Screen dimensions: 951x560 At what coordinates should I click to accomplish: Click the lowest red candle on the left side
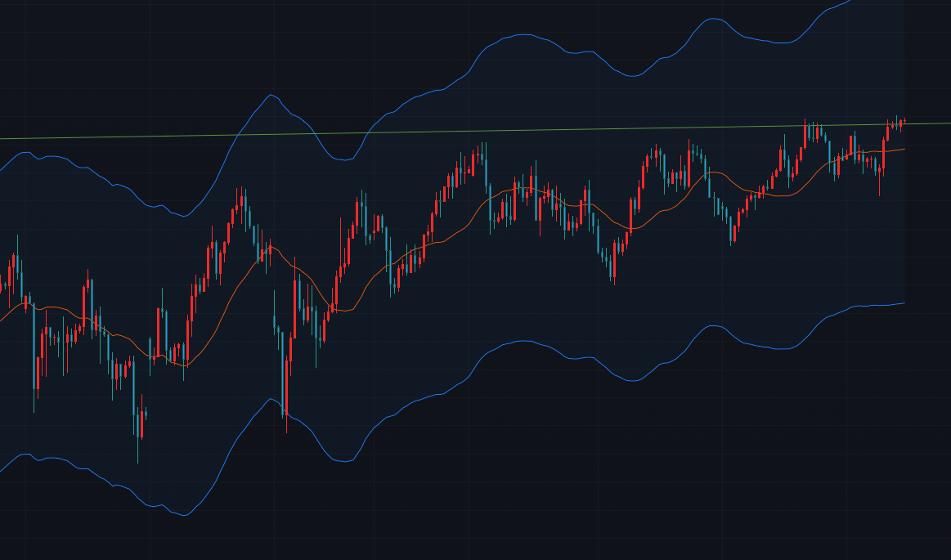141,423
